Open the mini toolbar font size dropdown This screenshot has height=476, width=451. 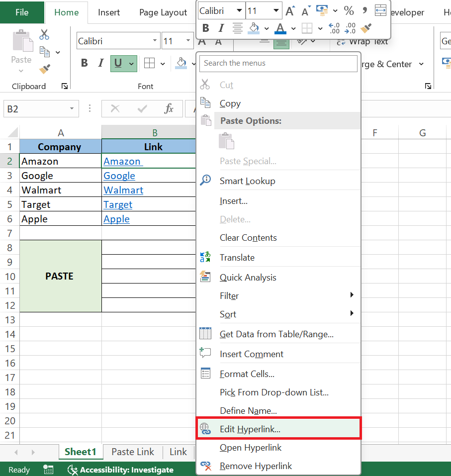[276, 10]
